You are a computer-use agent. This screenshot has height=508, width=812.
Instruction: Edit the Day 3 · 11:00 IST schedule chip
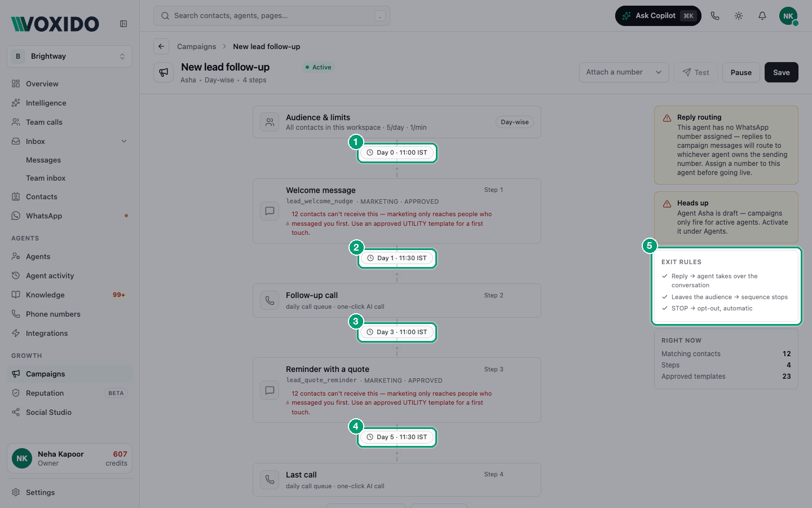coord(397,332)
